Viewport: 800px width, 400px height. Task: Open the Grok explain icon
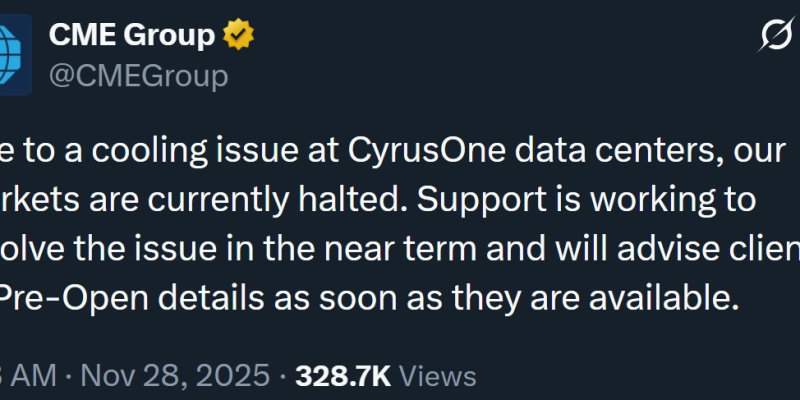[777, 38]
